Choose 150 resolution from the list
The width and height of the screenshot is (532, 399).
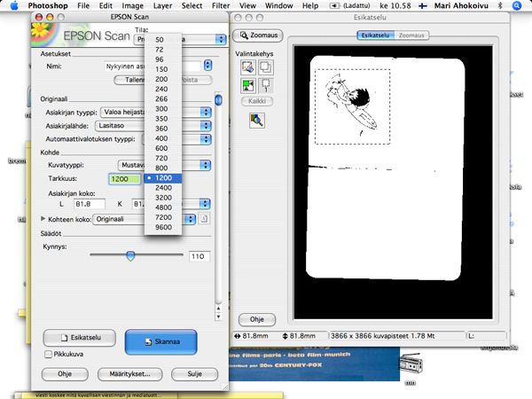coord(163,69)
